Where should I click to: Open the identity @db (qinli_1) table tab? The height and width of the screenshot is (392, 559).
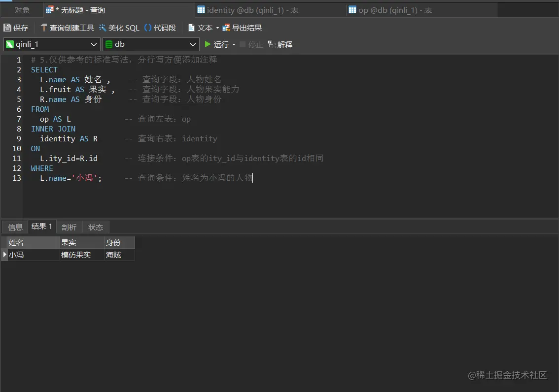tap(271, 10)
